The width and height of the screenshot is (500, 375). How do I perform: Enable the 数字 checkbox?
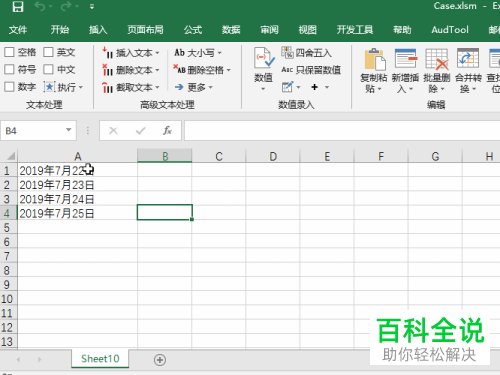tap(9, 87)
